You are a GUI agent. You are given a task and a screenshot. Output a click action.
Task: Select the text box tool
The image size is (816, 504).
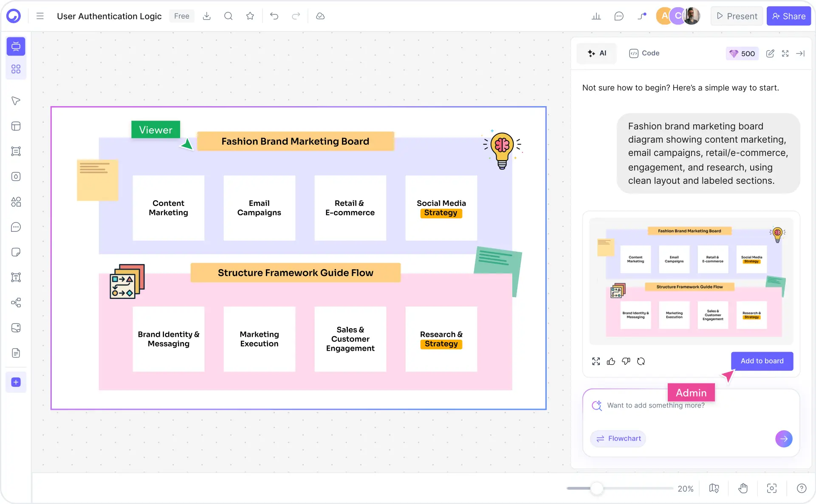tap(16, 278)
